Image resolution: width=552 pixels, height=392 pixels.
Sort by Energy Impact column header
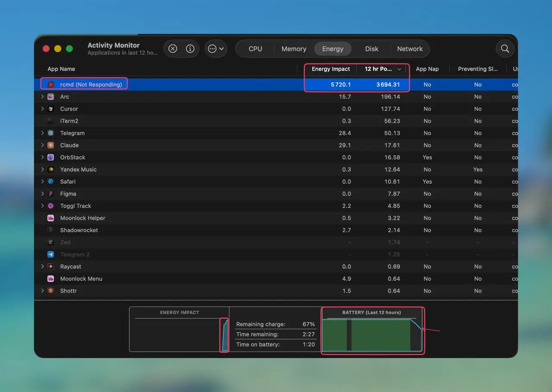tap(331, 69)
